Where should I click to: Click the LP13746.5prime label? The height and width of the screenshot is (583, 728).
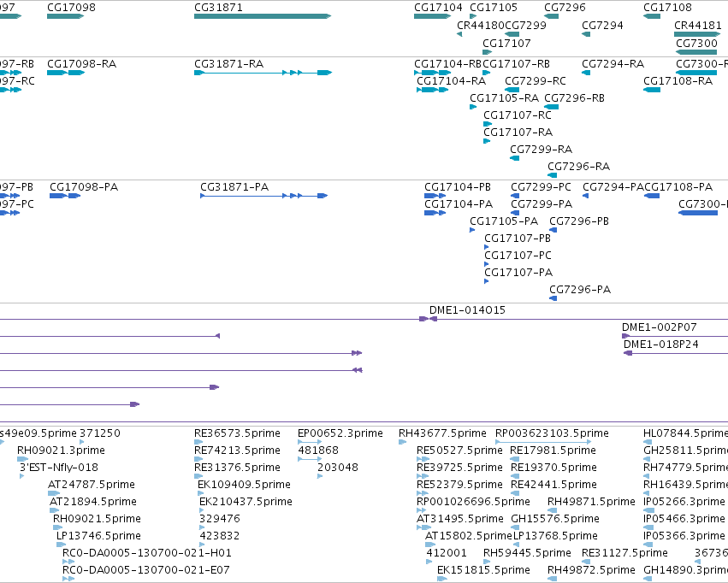coord(98,536)
